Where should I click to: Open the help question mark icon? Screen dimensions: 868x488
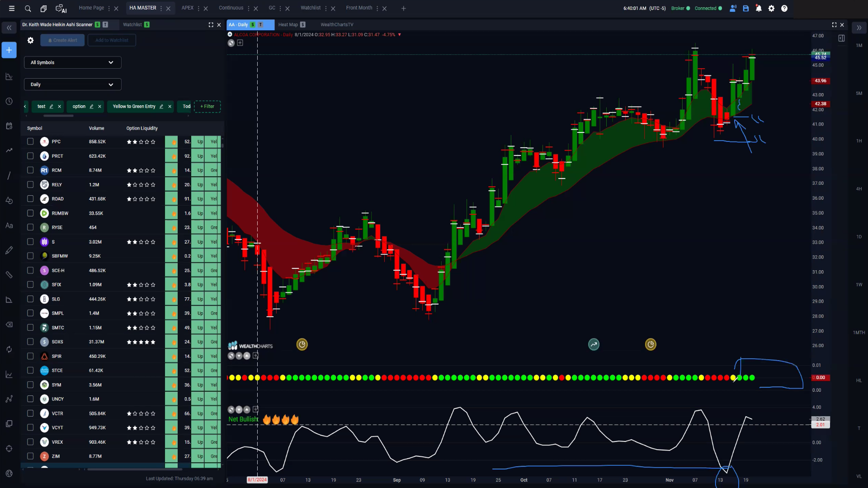pos(784,8)
